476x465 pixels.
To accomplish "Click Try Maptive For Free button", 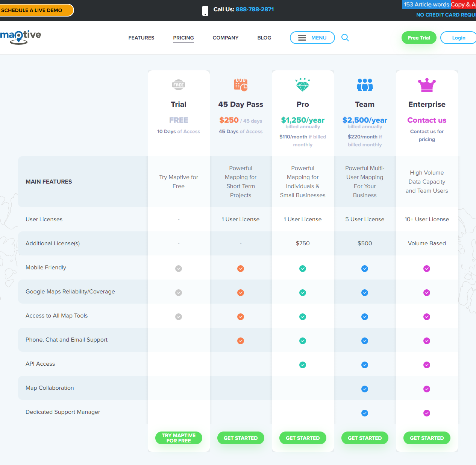I will 179,438.
